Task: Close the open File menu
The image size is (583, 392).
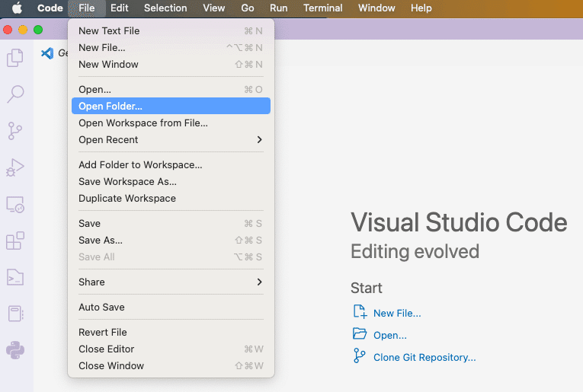Action: coord(87,8)
